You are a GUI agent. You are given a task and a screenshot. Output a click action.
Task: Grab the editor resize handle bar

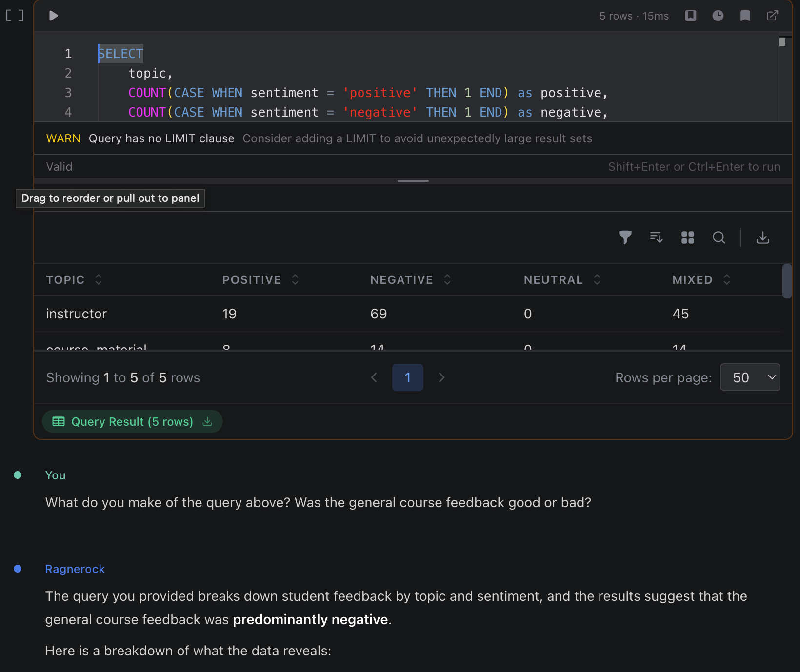click(413, 181)
